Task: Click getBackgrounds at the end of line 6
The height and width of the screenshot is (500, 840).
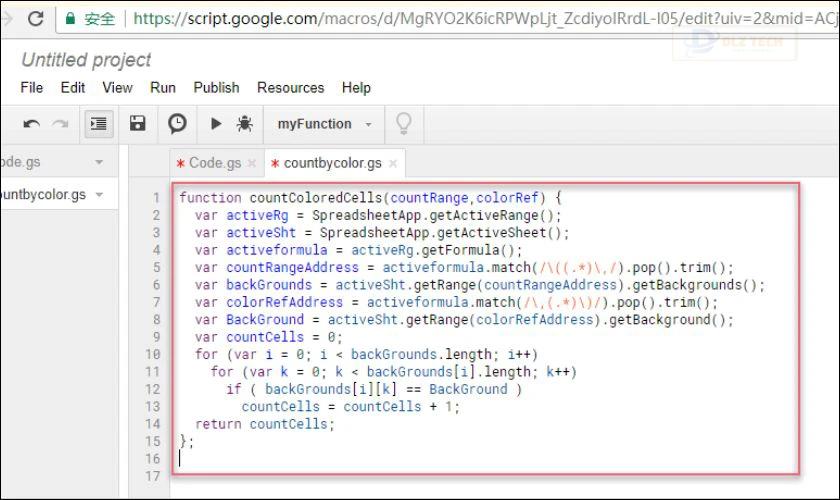Action: coord(687,285)
